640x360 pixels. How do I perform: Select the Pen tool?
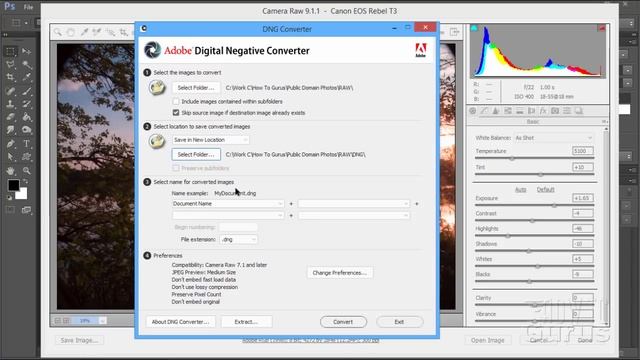coord(10,144)
